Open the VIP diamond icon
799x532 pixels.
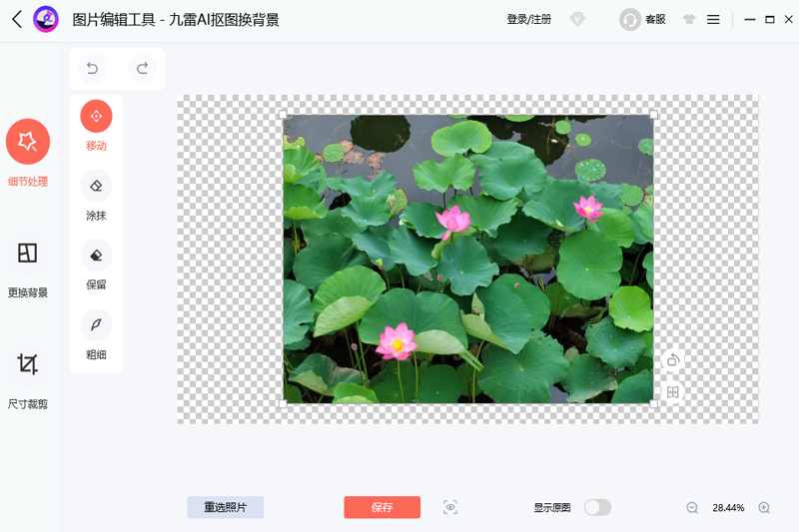coord(577,19)
